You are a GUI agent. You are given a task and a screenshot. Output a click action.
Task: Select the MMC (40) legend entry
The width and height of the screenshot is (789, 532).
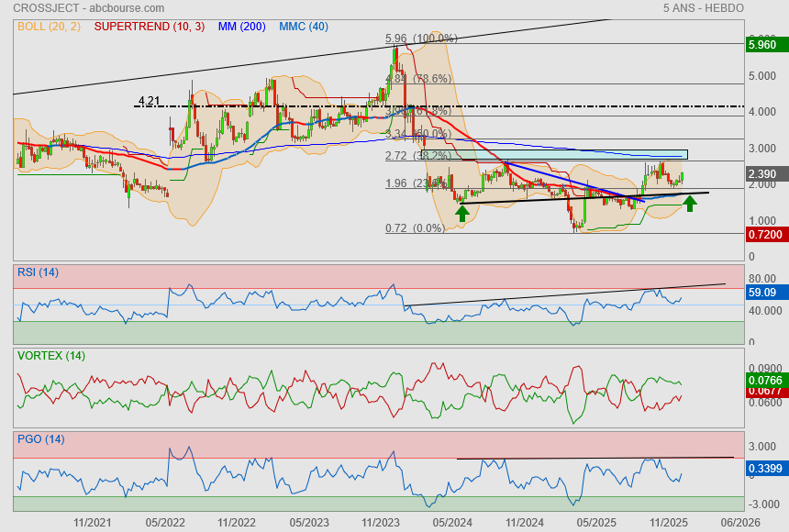[304, 26]
